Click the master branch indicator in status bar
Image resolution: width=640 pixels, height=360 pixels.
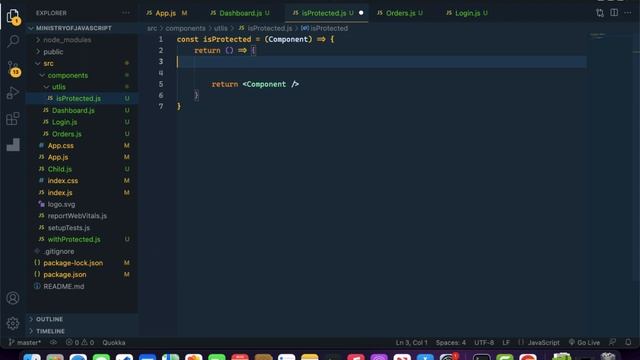click(x=24, y=342)
